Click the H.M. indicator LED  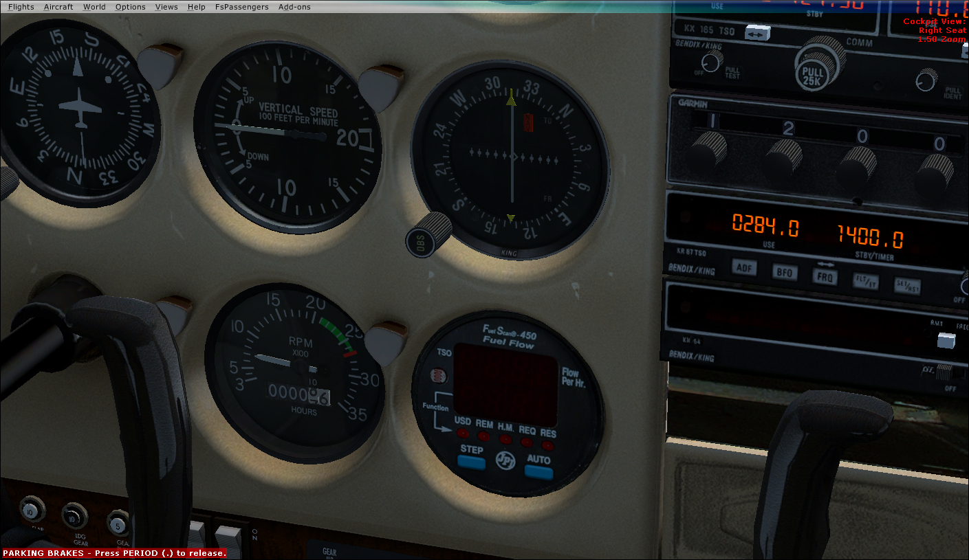point(505,438)
